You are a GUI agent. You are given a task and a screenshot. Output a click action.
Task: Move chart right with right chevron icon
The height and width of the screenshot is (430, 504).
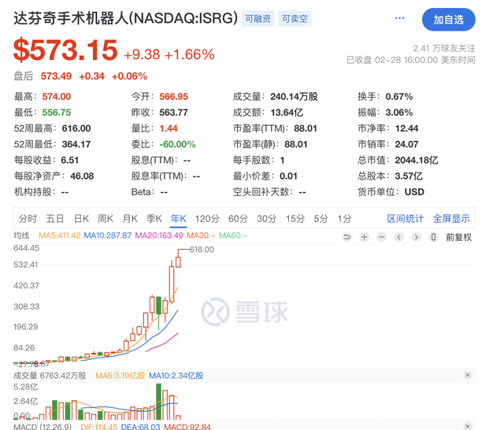(417, 237)
